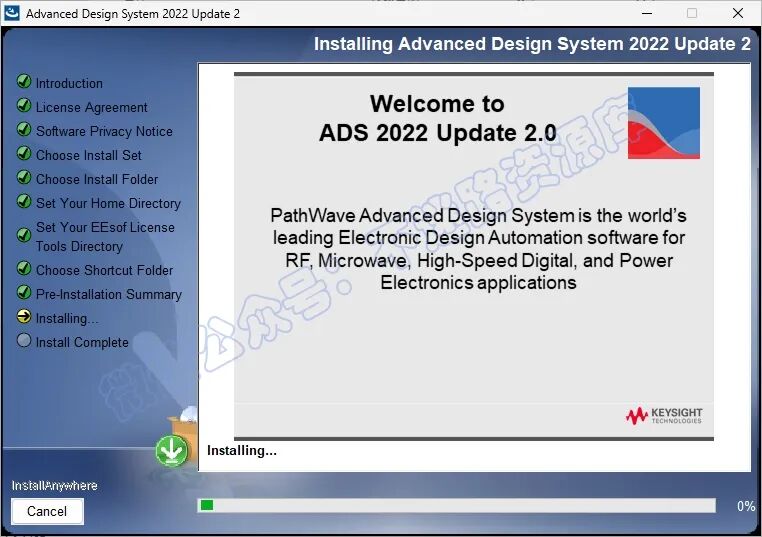The width and height of the screenshot is (762, 537).
Task: Click the ADS app icon in the title bar
Action: 12,13
